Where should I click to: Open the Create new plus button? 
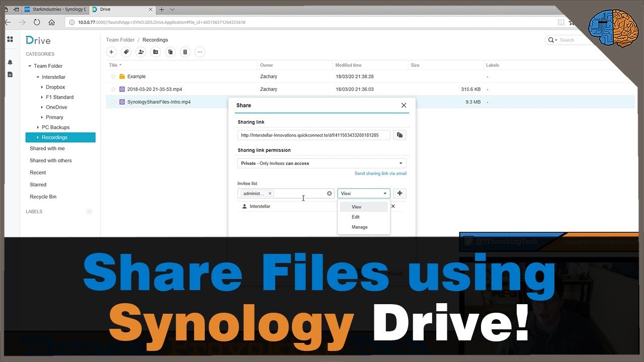pyautogui.click(x=112, y=52)
